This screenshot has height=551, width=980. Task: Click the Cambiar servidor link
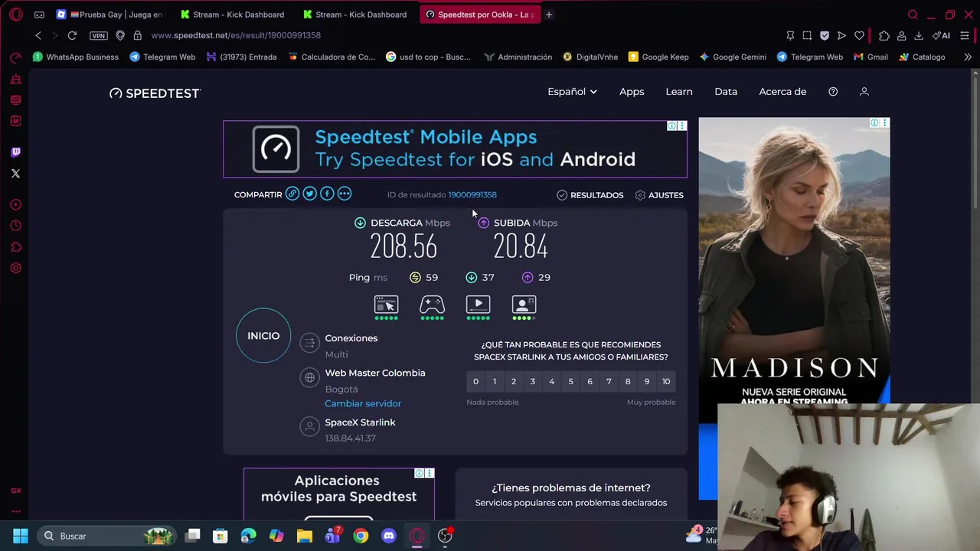click(x=363, y=403)
